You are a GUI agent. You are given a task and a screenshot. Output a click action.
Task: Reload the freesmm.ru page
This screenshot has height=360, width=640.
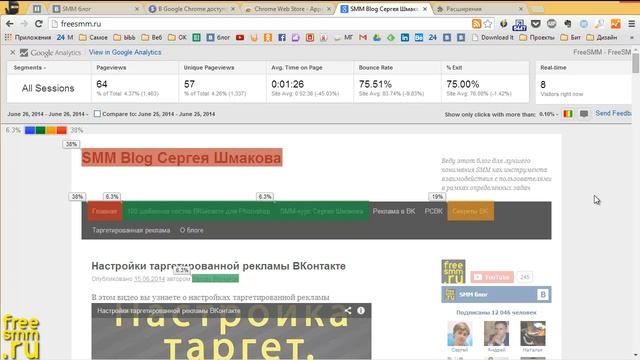38,24
